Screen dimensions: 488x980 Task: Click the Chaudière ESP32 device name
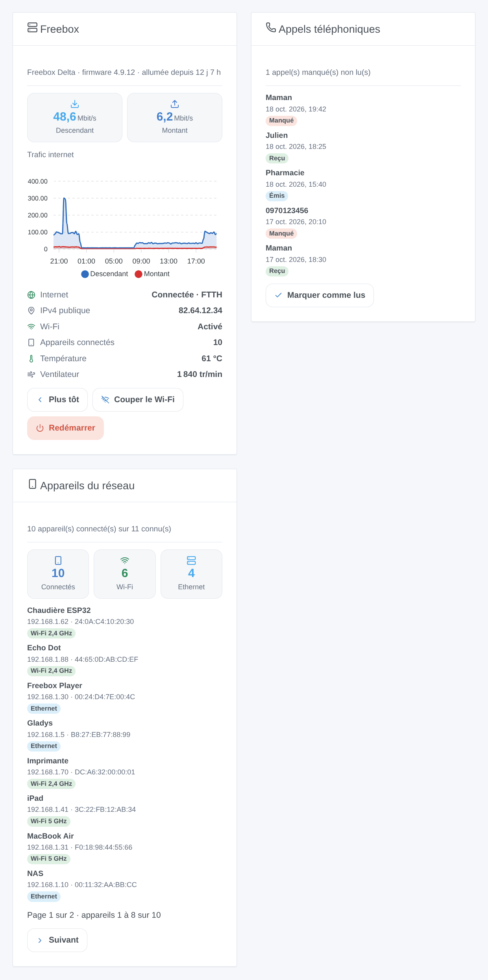click(x=59, y=610)
